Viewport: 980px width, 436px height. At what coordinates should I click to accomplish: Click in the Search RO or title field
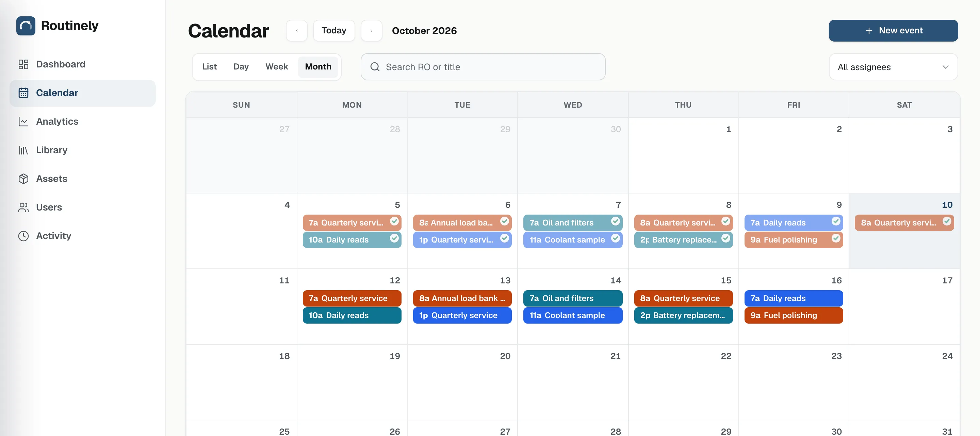(483, 67)
